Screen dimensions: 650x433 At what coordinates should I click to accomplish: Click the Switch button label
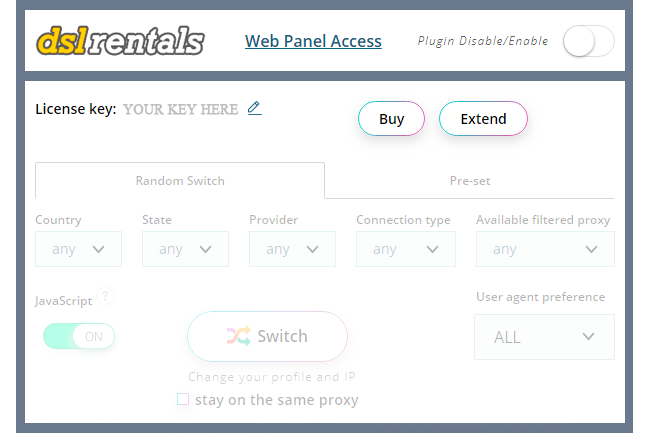[x=282, y=336]
